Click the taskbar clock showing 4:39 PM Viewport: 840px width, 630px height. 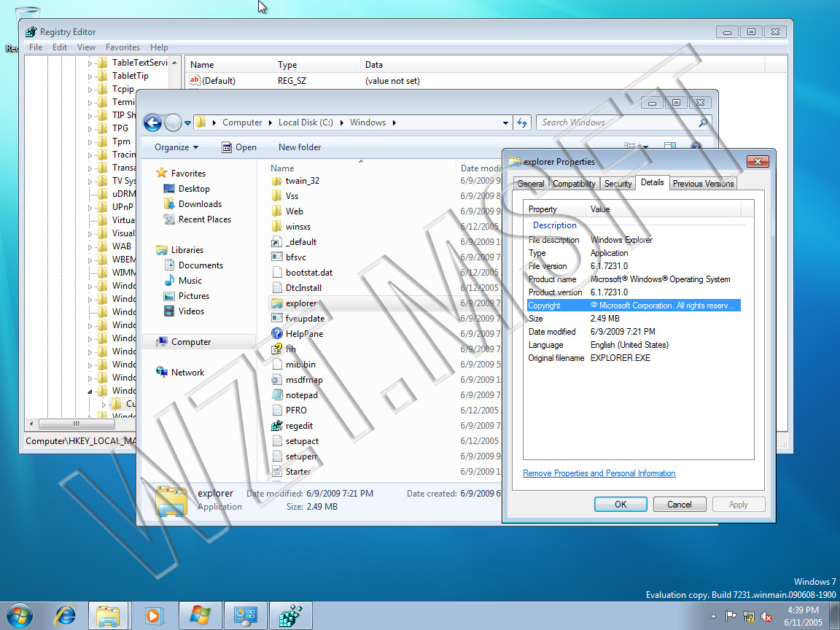(803, 616)
